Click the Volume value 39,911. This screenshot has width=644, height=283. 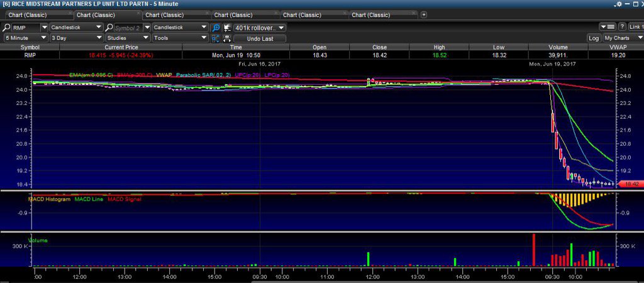(558, 55)
